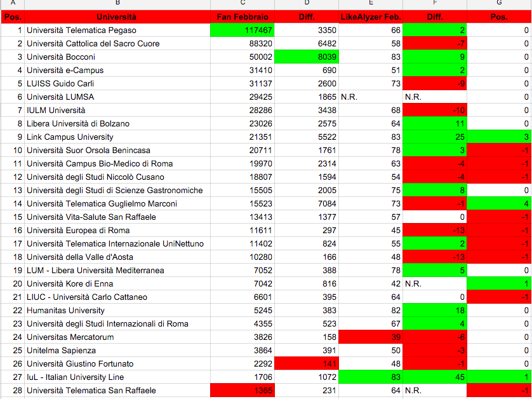Select the Universitas Mercatorum cell

click(x=117, y=337)
